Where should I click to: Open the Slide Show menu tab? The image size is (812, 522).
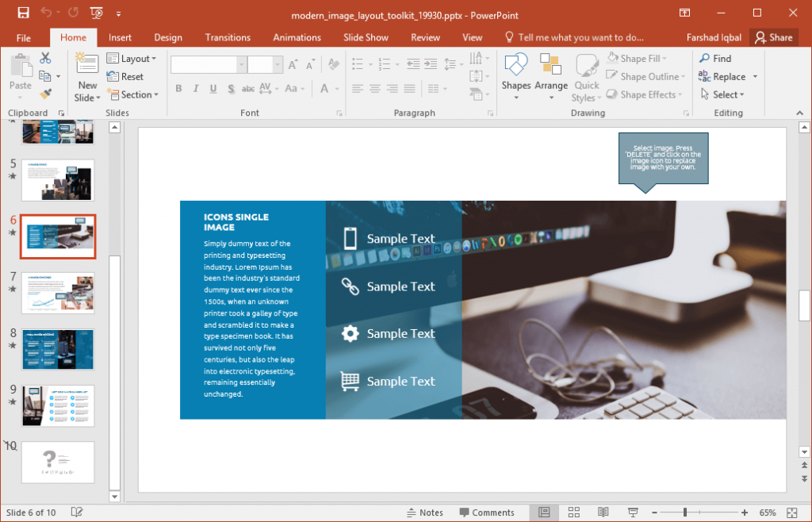366,37
